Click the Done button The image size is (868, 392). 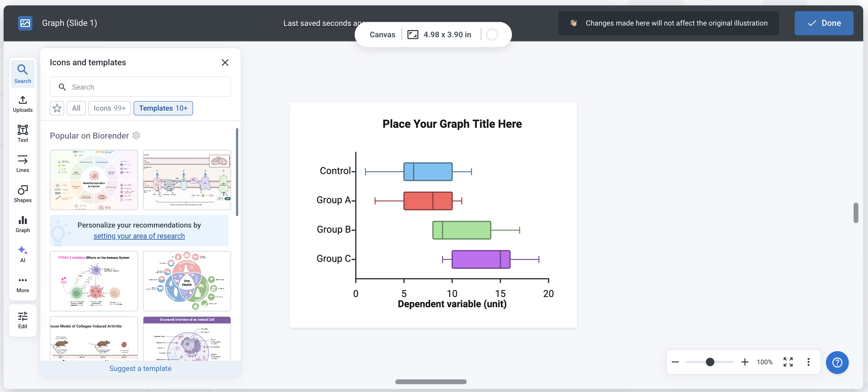click(824, 23)
